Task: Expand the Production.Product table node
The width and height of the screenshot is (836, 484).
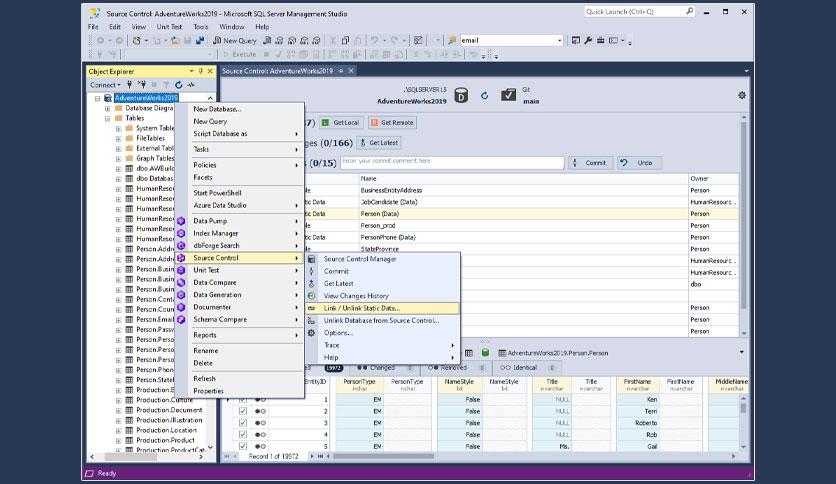Action: pyautogui.click(x=118, y=440)
